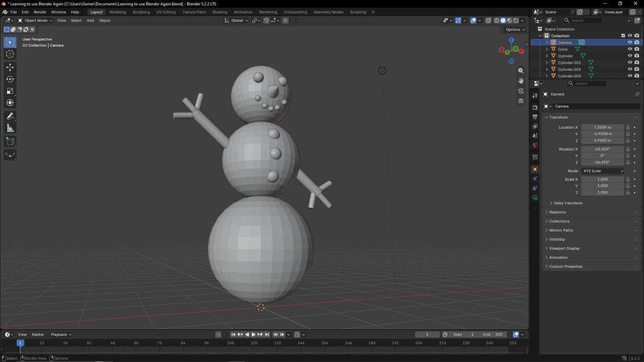Expand the Delta Transform subpanel
644x362 pixels.
click(568, 203)
